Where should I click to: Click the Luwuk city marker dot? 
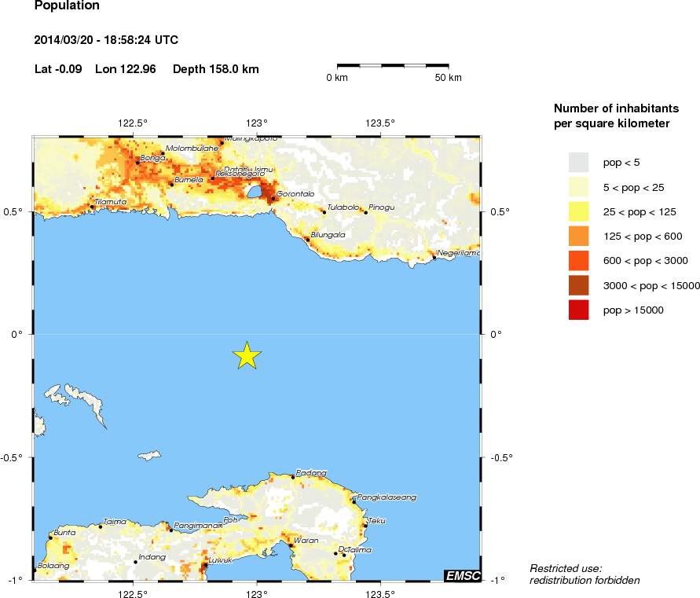tap(205, 564)
